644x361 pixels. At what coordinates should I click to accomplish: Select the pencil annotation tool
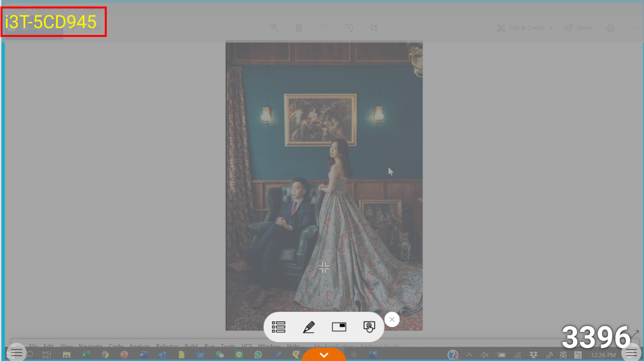click(x=309, y=327)
